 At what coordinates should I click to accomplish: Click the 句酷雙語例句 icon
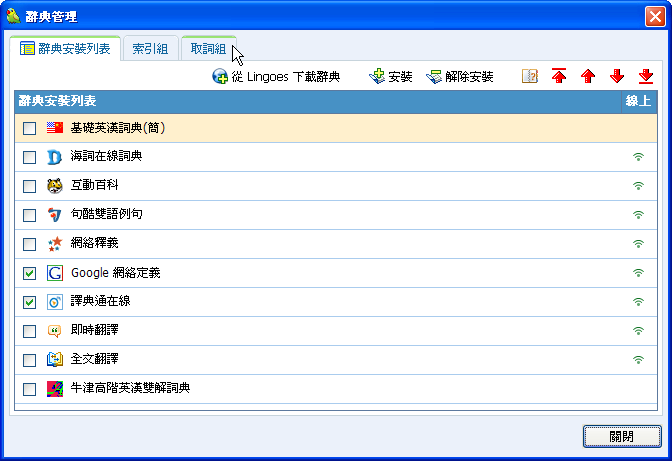tap(54, 215)
